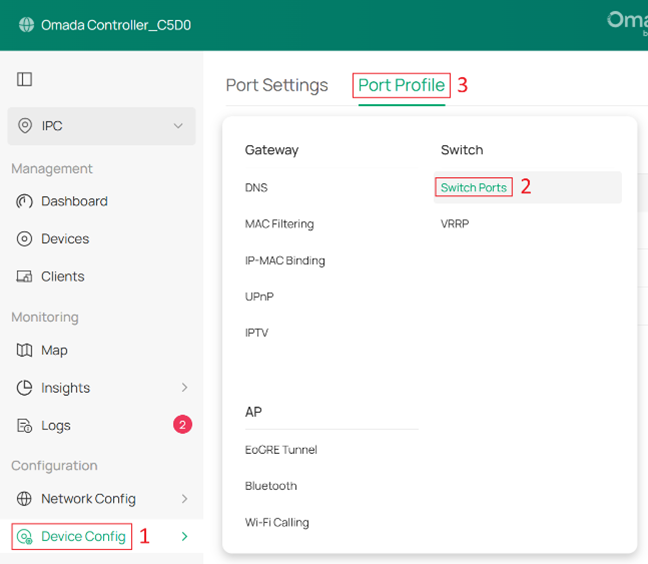Open IPTV settings
This screenshot has height=564, width=648.
coord(256,333)
